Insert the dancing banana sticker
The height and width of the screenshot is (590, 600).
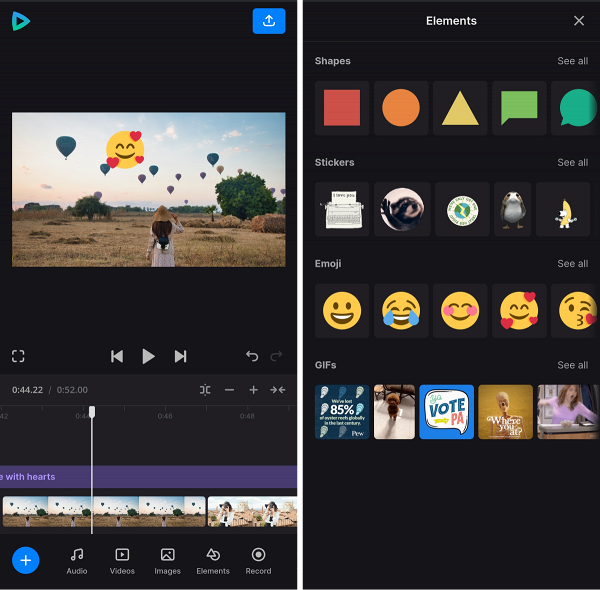pos(563,209)
